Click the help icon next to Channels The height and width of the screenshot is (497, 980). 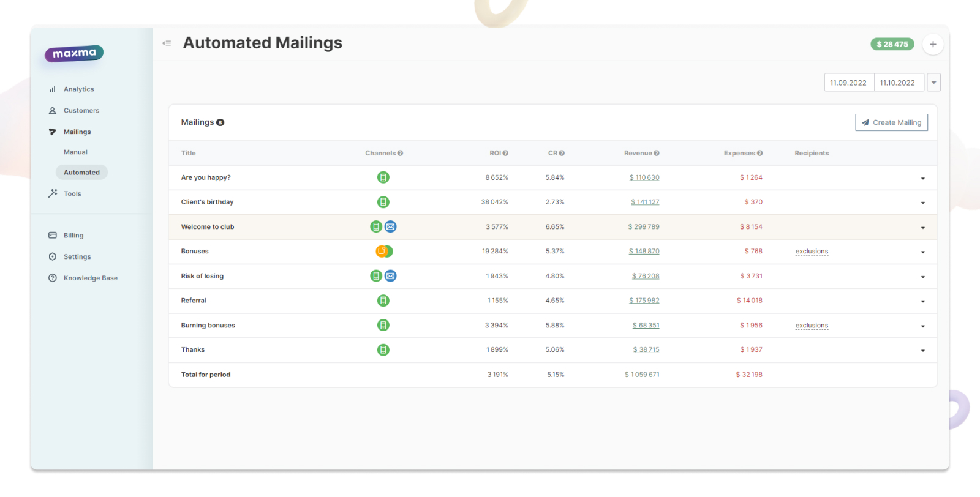coord(400,154)
